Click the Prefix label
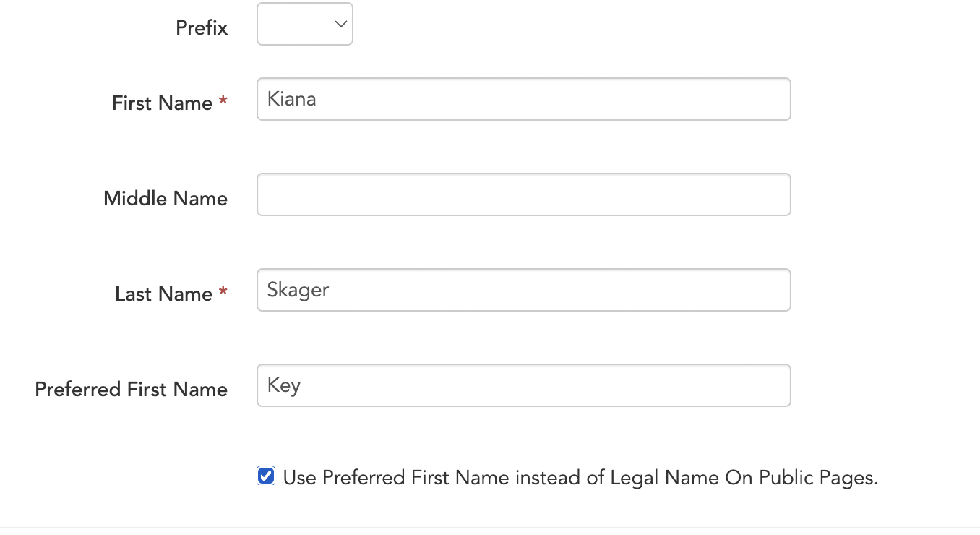The width and height of the screenshot is (980, 535). (202, 28)
